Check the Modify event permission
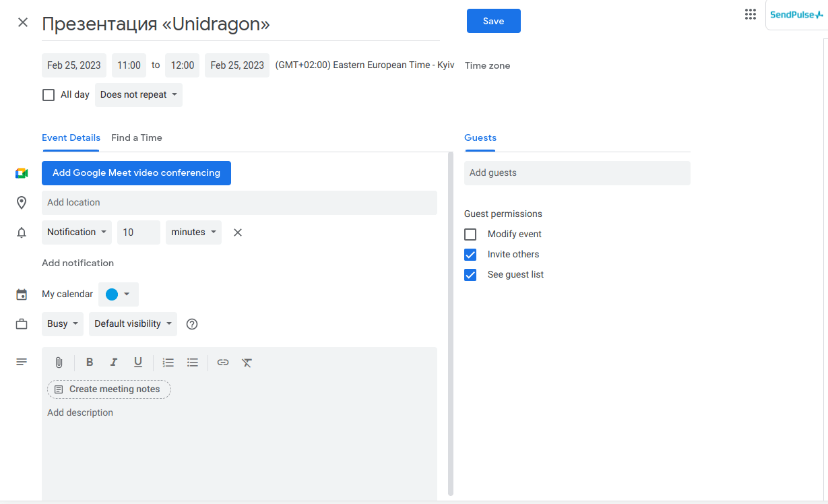 (x=470, y=234)
